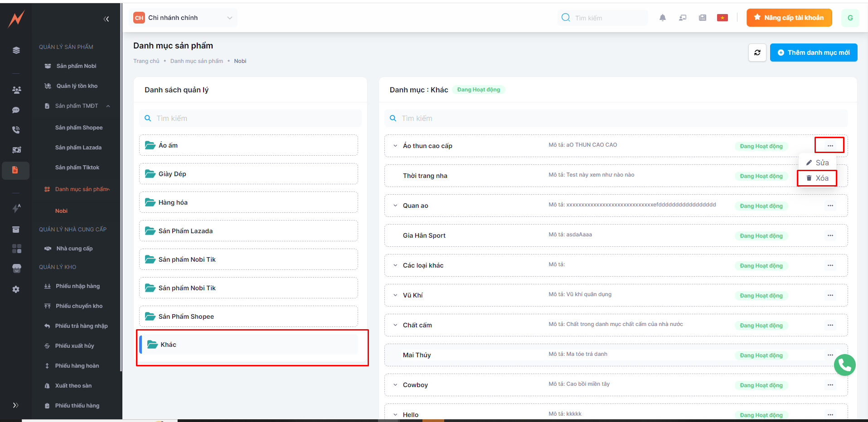The width and height of the screenshot is (868, 422).
Task: Open the more options for Chất cấm
Action: point(830,325)
